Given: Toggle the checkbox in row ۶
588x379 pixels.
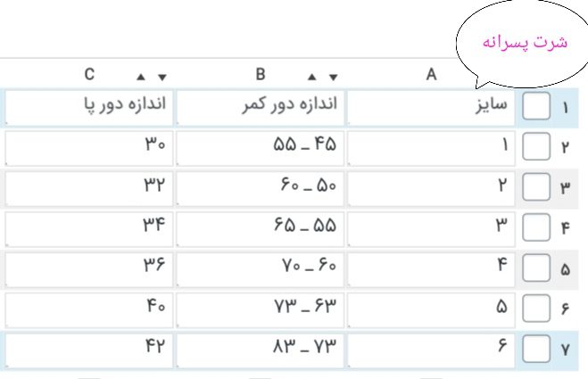Looking at the screenshot, I should (x=536, y=308).
